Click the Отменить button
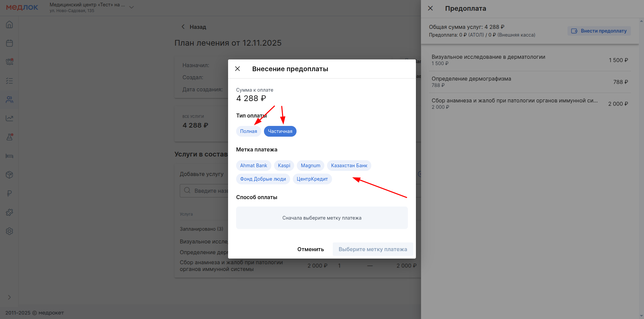Image resolution: width=644 pixels, height=319 pixels. 310,249
